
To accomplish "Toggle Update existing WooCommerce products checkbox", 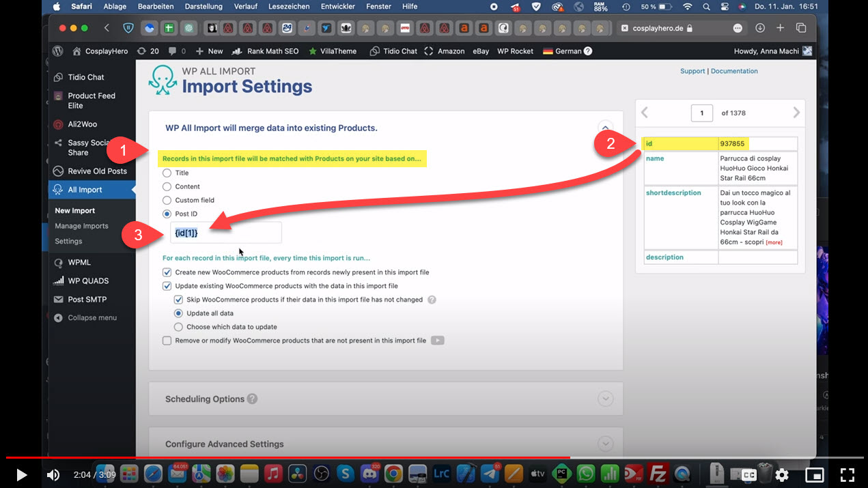I will 167,286.
